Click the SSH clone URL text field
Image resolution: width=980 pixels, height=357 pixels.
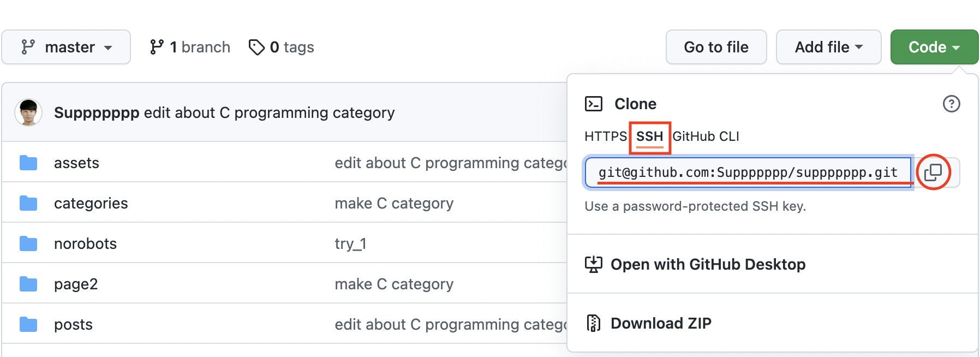[748, 172]
